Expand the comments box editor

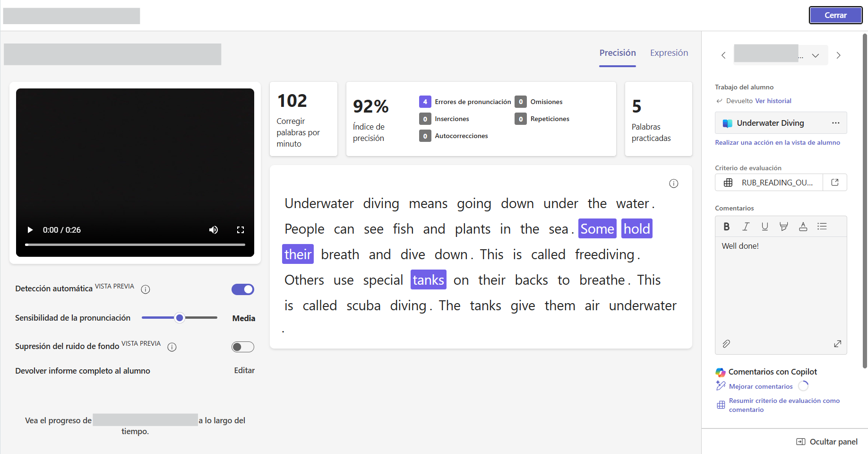837,344
